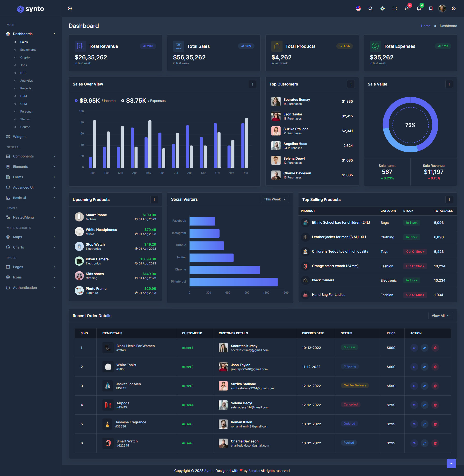This screenshot has height=476, width=464.
Task: Click the scroll-to-top button at bottom right
Action: (x=451, y=463)
